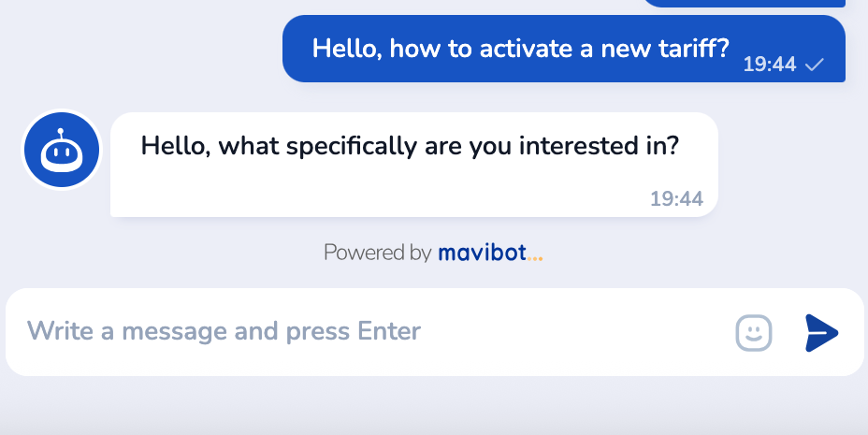868x435 pixels.
Task: Select the bot reply message bubble
Action: [x=413, y=165]
